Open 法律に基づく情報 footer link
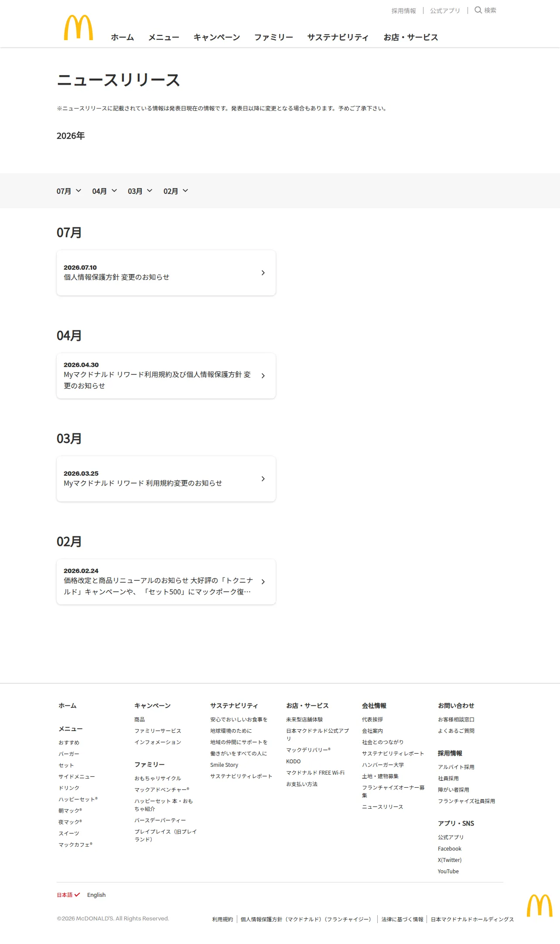Screen dimensions: 560x944 click(403, 919)
